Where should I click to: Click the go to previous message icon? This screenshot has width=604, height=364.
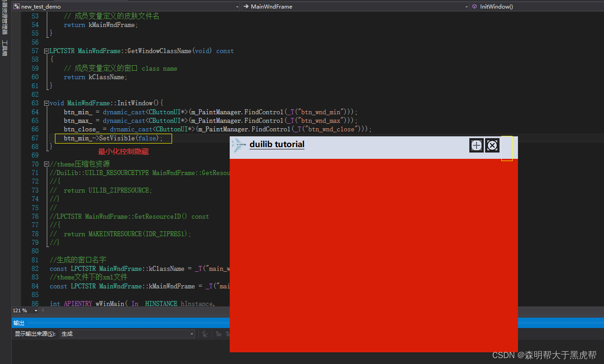pyautogui.click(x=218, y=334)
